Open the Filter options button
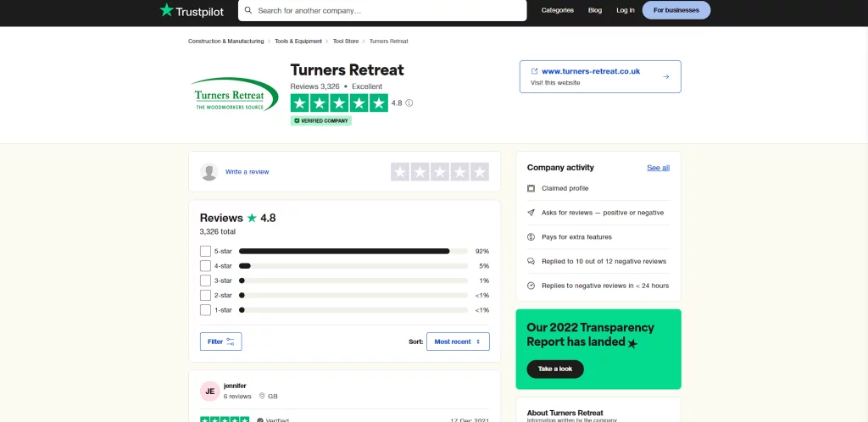The width and height of the screenshot is (868, 422). [220, 341]
